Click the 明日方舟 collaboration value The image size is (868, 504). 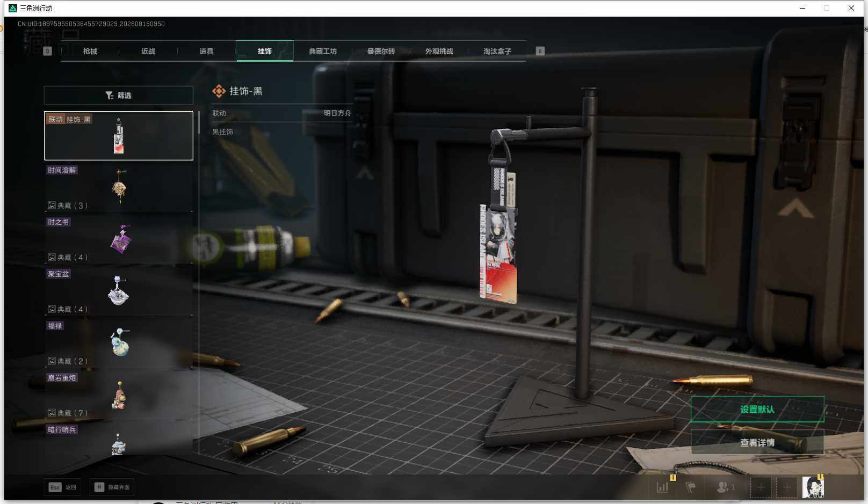coord(337,113)
